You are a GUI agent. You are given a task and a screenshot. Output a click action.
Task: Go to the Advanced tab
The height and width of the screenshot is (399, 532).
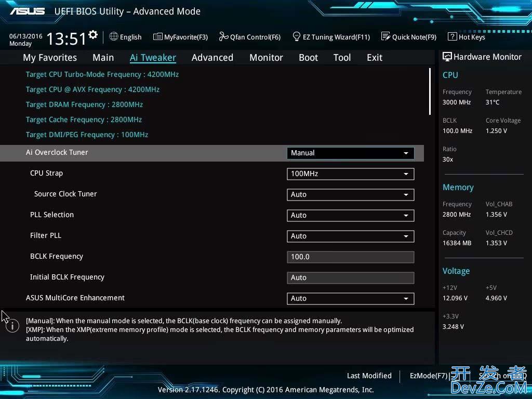tap(212, 58)
